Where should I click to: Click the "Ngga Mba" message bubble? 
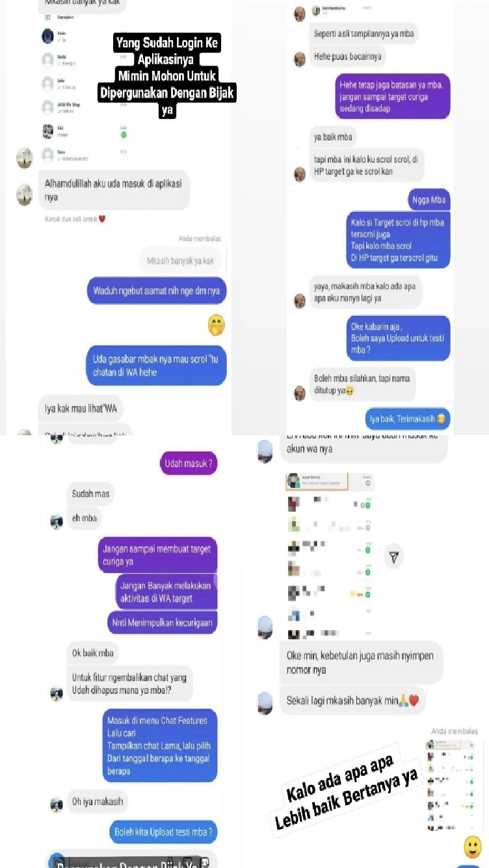[x=429, y=199]
